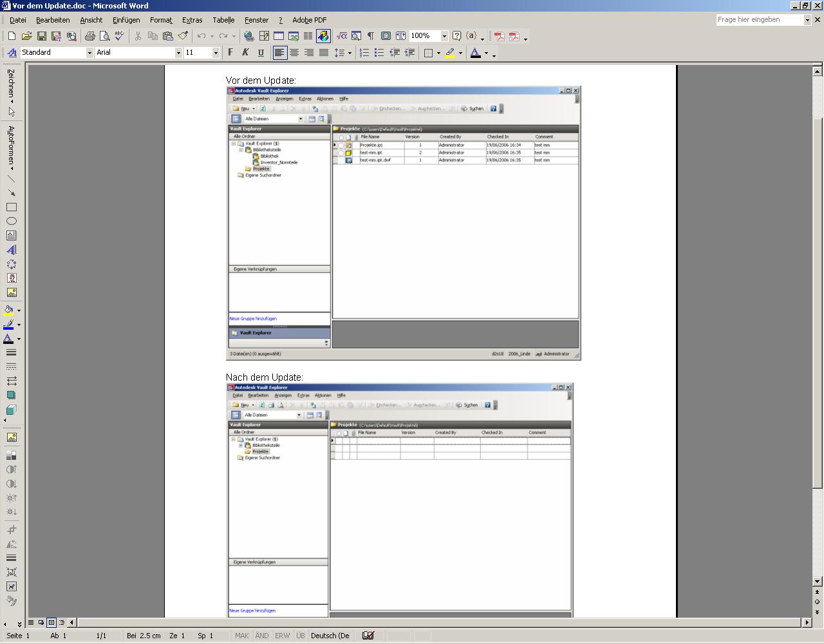Open the line spacing dropdown arrow
This screenshot has width=824, height=644.
350,53
